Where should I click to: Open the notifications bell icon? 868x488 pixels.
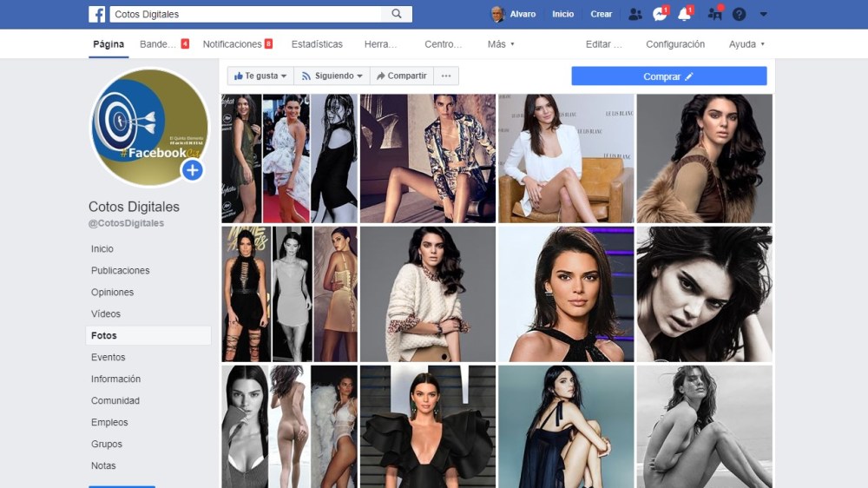(x=685, y=14)
